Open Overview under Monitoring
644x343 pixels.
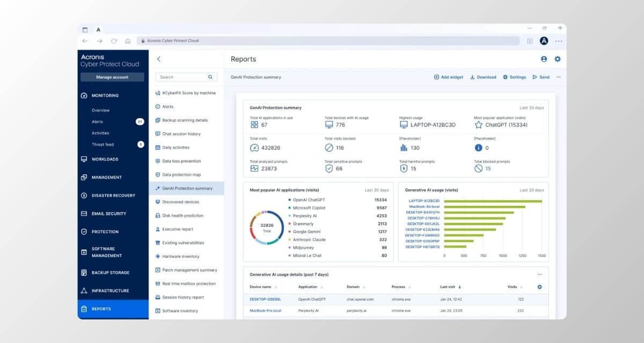(100, 110)
